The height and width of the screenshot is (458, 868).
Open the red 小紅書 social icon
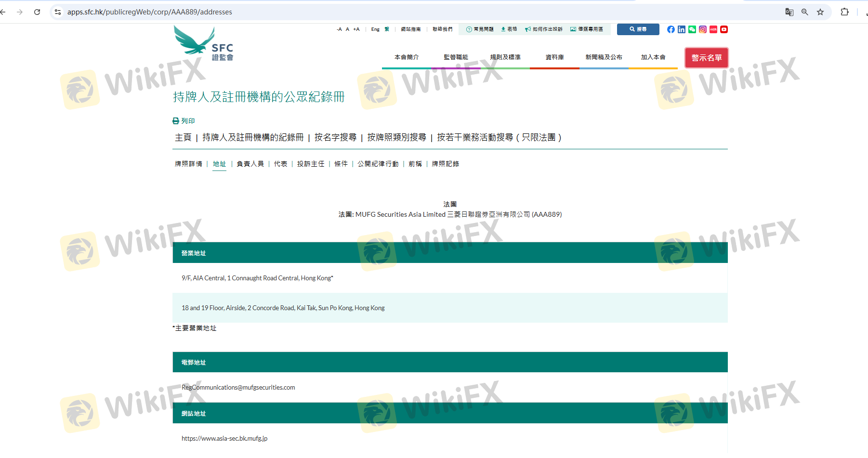[713, 29]
